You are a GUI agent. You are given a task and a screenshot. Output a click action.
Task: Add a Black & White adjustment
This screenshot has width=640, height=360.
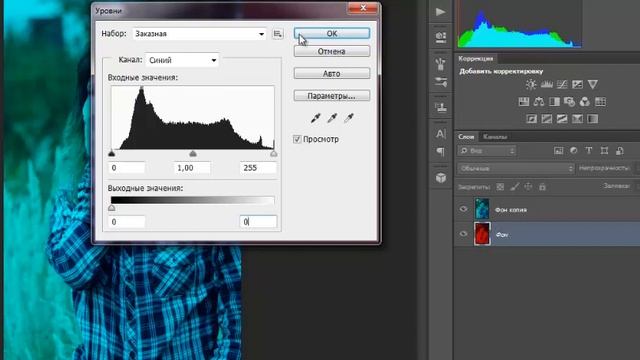(554, 102)
